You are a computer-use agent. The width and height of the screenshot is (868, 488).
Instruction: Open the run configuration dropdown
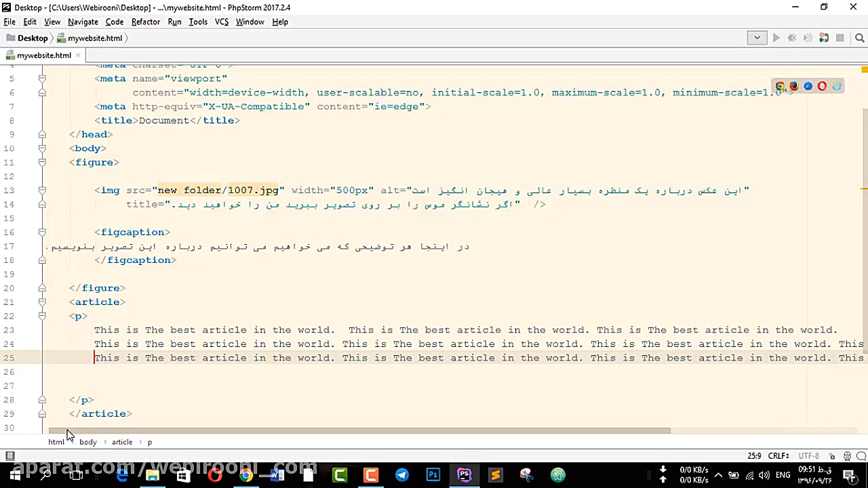(x=757, y=37)
